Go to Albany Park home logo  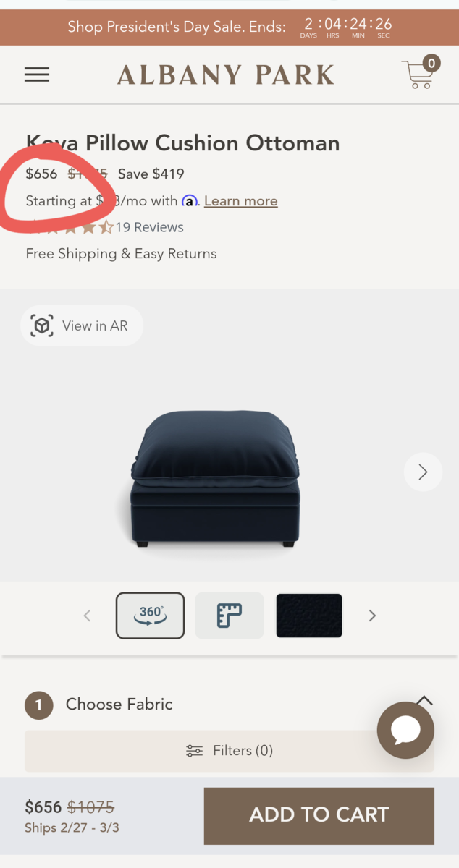tap(226, 75)
